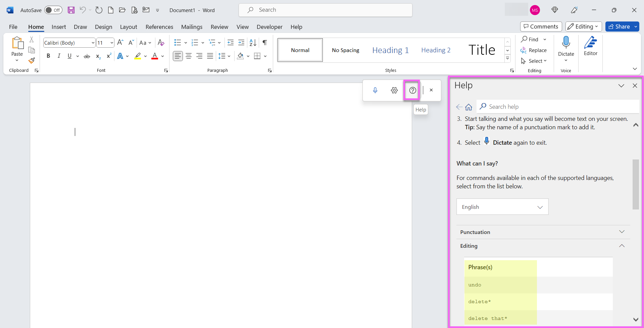Pick a font color from the red swatch
The image size is (644, 328).
click(x=155, y=56)
